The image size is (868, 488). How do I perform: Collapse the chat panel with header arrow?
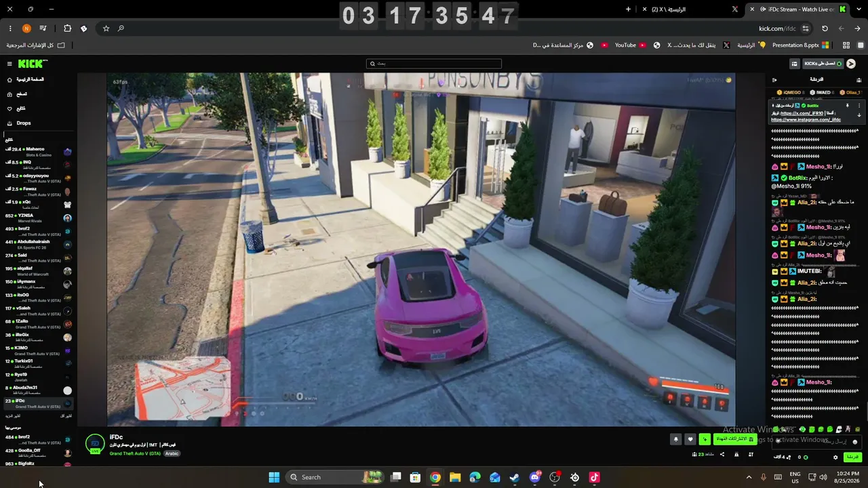774,80
